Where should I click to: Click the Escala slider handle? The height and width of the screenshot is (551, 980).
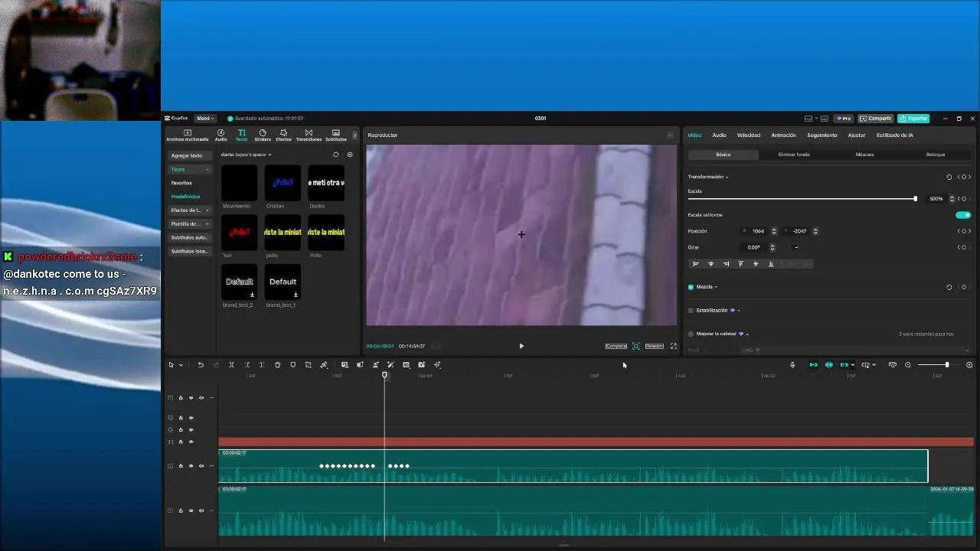pyautogui.click(x=915, y=199)
